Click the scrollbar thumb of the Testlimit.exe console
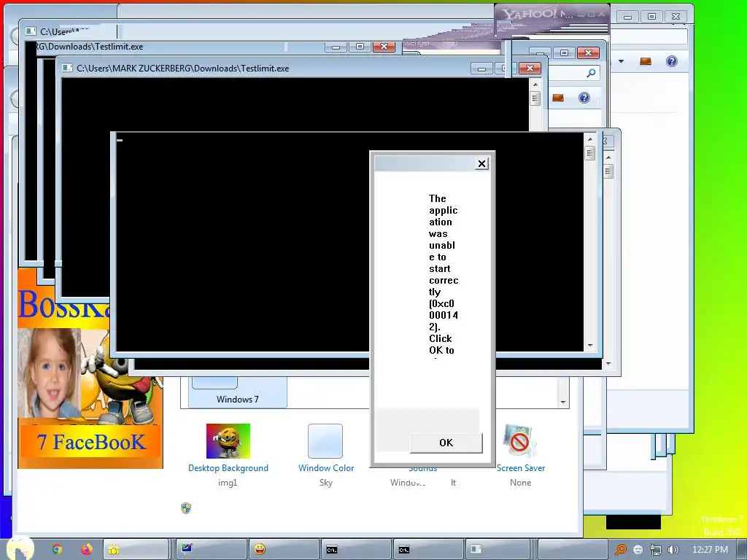747x560 pixels. click(535, 98)
